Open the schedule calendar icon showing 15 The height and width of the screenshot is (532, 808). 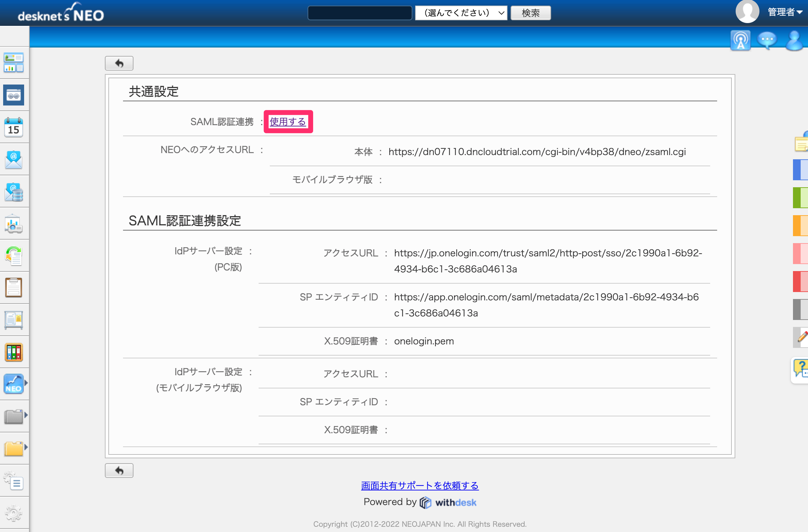pos(14,127)
